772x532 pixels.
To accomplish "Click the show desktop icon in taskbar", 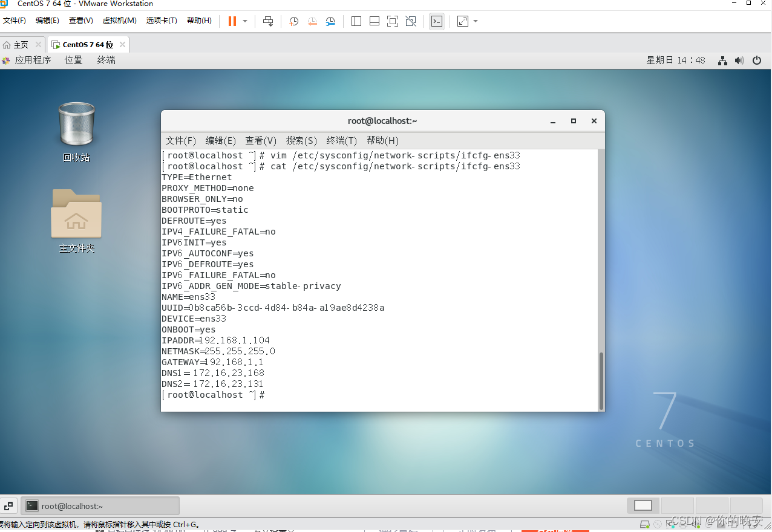I will (x=8, y=506).
